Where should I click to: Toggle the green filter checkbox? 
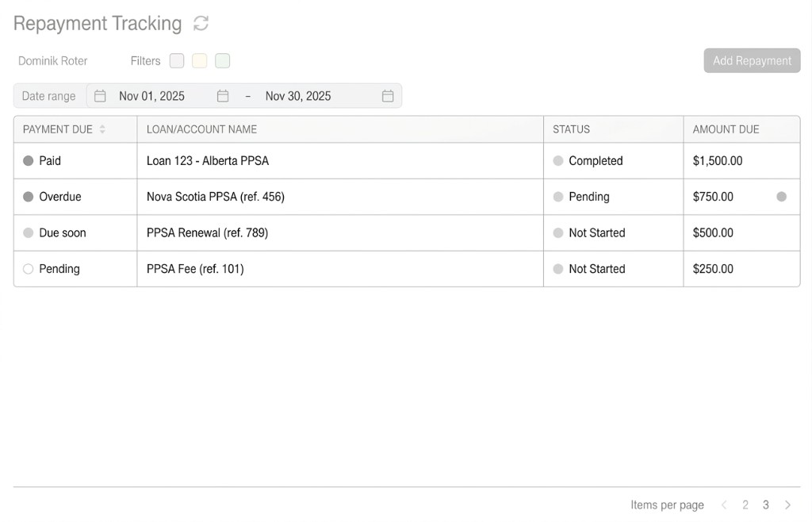coord(223,61)
